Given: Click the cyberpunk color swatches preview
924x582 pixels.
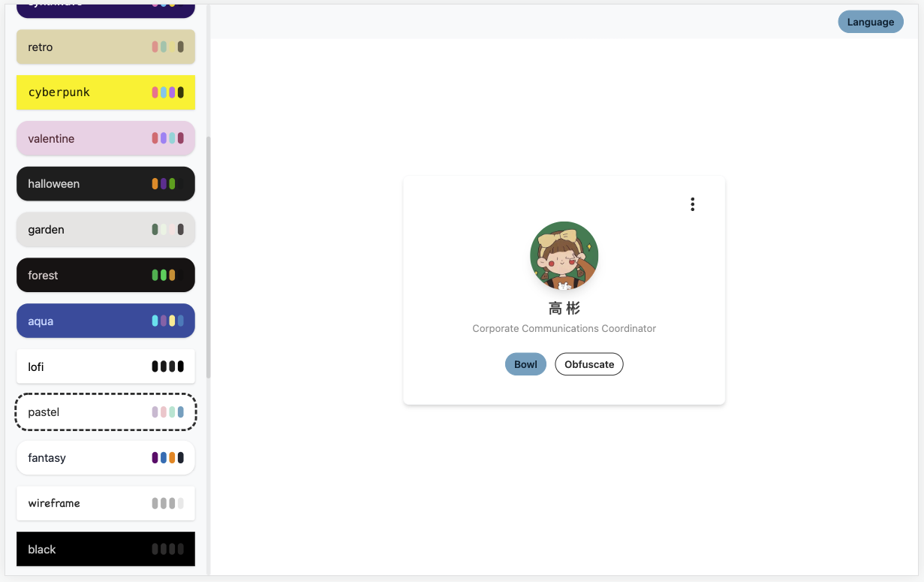Looking at the screenshot, I should click(168, 92).
